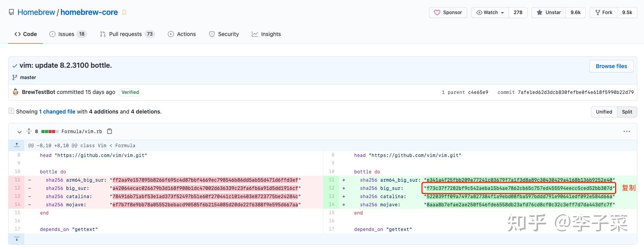
Task: Open the BrewTestBot author link
Action: click(38, 92)
